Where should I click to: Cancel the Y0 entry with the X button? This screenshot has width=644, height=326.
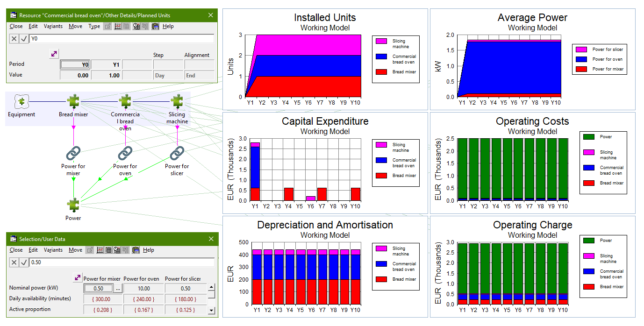pos(14,39)
